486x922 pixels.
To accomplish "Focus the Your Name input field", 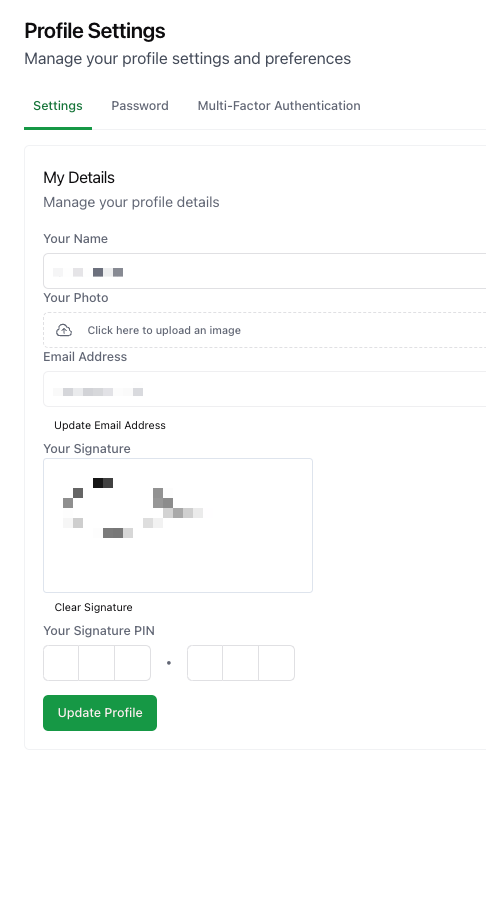I will point(264,271).
